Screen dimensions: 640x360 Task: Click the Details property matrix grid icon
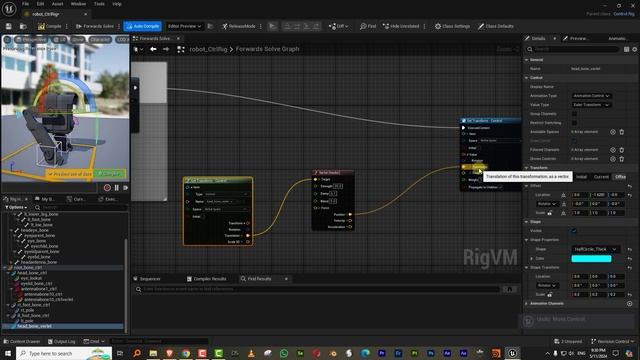(x=627, y=49)
